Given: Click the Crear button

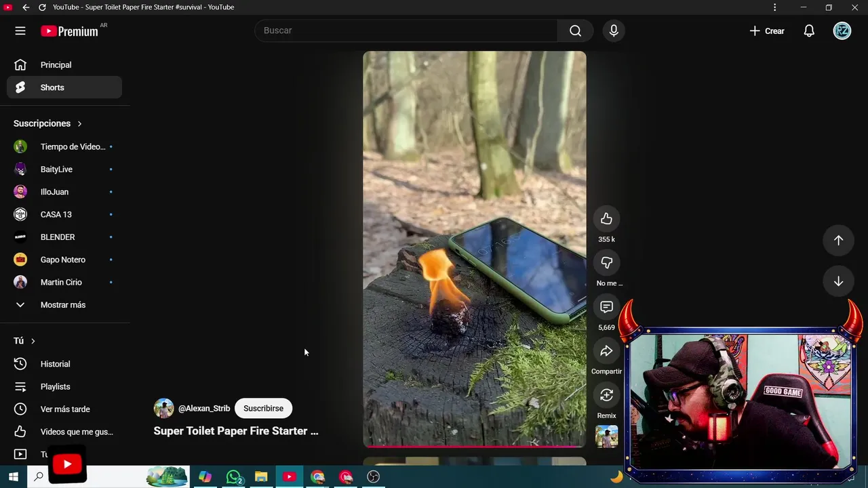Looking at the screenshot, I should pos(767,30).
